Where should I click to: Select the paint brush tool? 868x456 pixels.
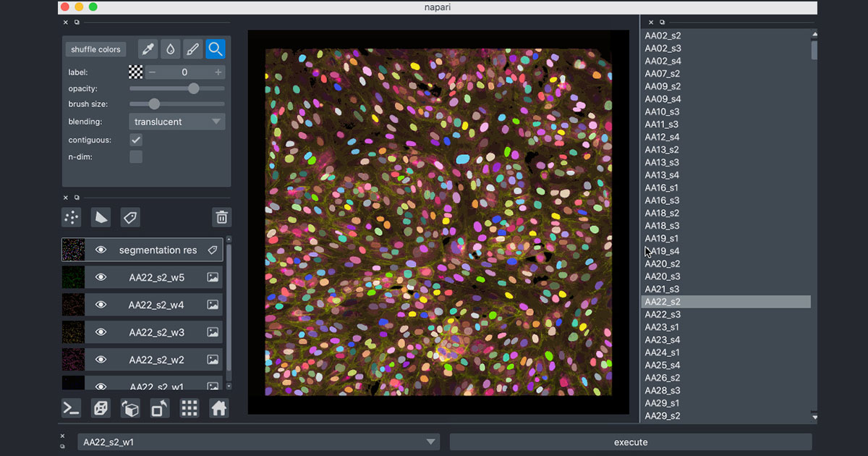(x=192, y=49)
